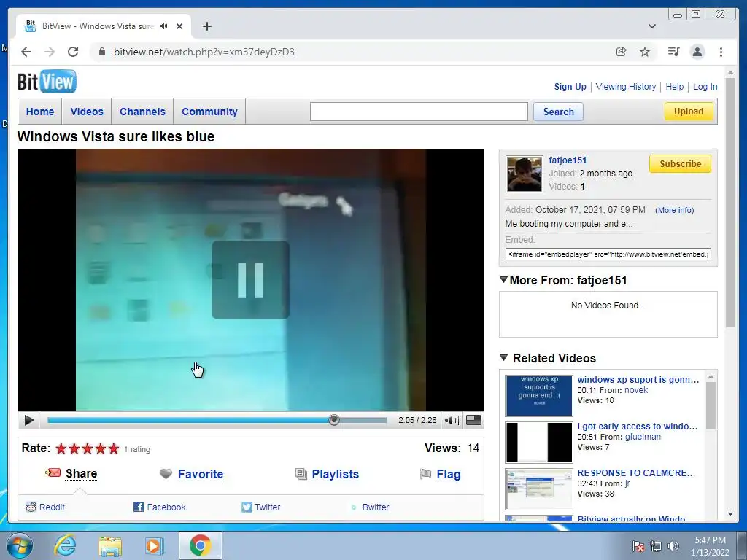The height and width of the screenshot is (560, 747).
Task: Open 'RESPONSE TO CALMCRE...' video link
Action: click(x=636, y=472)
